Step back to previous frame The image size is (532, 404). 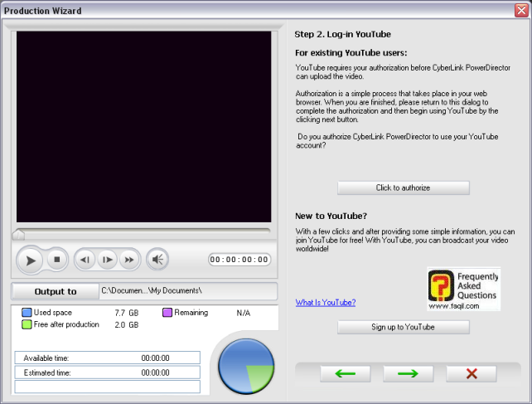point(85,260)
